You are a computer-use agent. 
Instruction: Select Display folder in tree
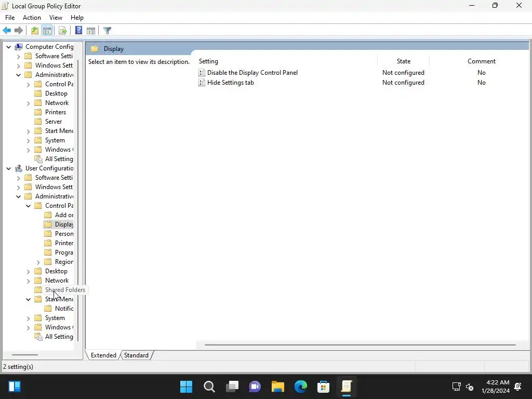click(x=59, y=224)
